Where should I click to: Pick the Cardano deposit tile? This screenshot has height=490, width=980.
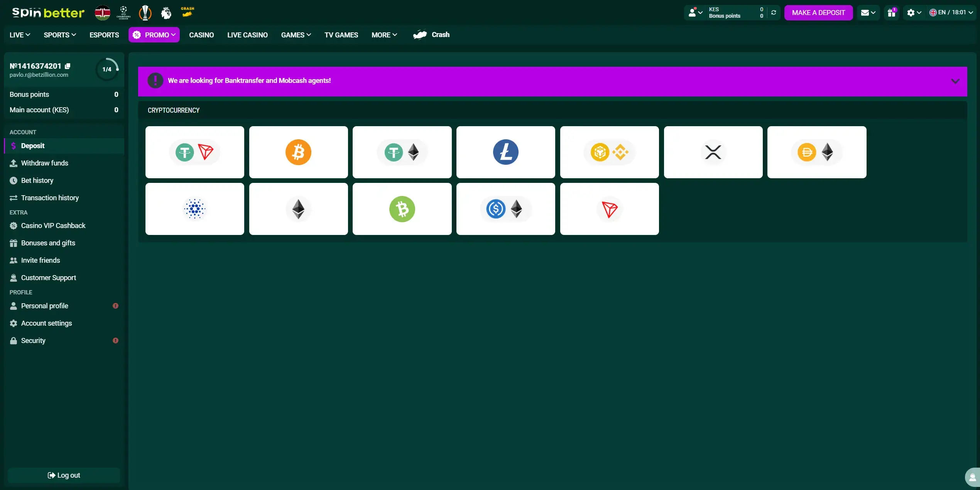coord(194,209)
